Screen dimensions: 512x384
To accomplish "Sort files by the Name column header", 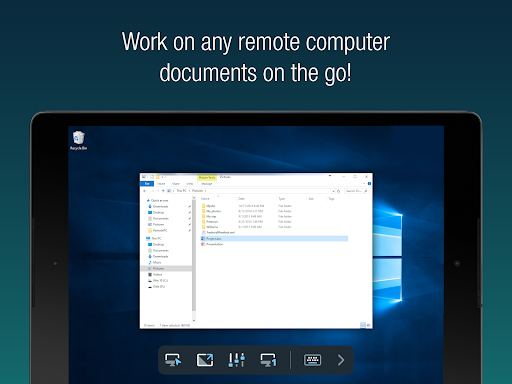I will [205, 199].
